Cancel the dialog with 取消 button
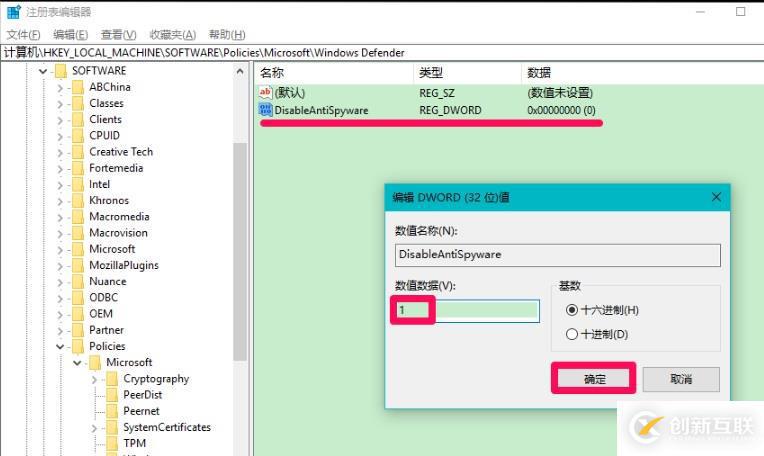 click(681, 379)
